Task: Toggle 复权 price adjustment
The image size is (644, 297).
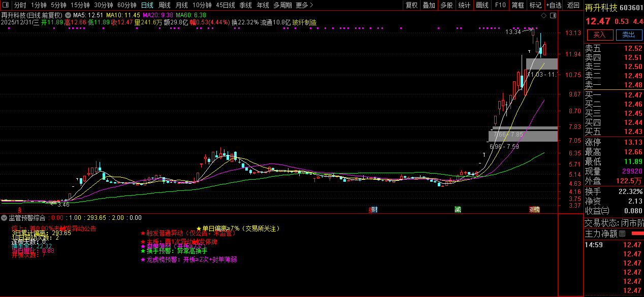Action: (x=412, y=5)
